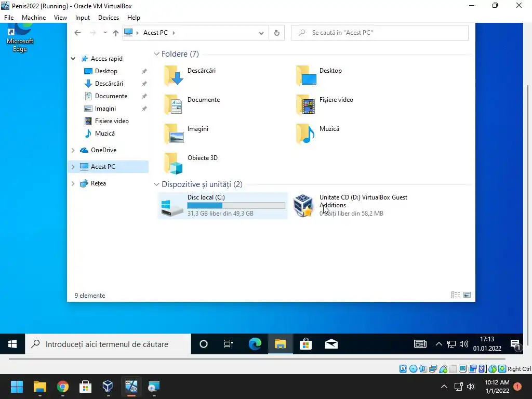Collapse the Acces rapid tree node
This screenshot has width=532, height=399.
click(x=73, y=59)
